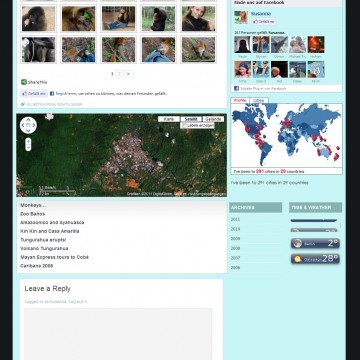The image size is (360, 360).
Task: Open the Susanna name link in the Facebook box
Action: tap(261, 14)
